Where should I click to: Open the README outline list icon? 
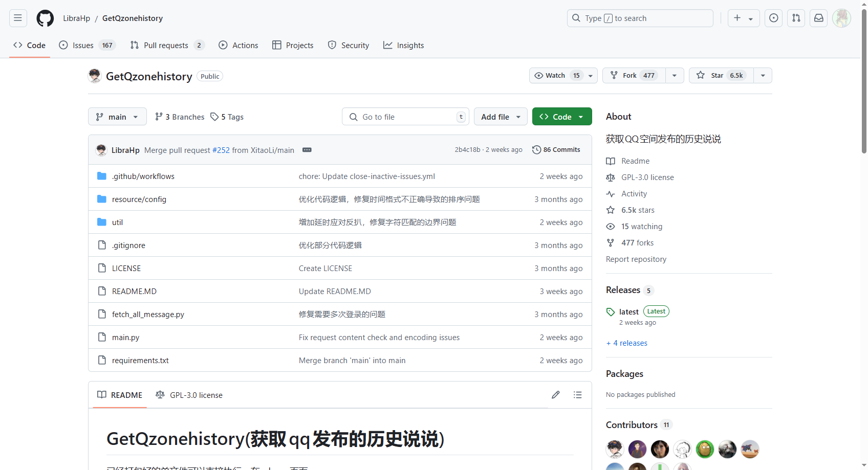[x=578, y=395]
